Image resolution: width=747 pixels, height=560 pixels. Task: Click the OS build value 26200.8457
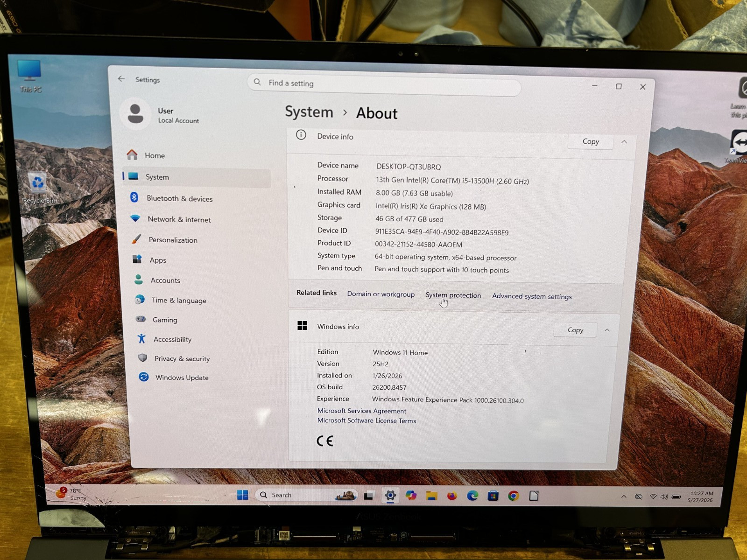pos(389,387)
